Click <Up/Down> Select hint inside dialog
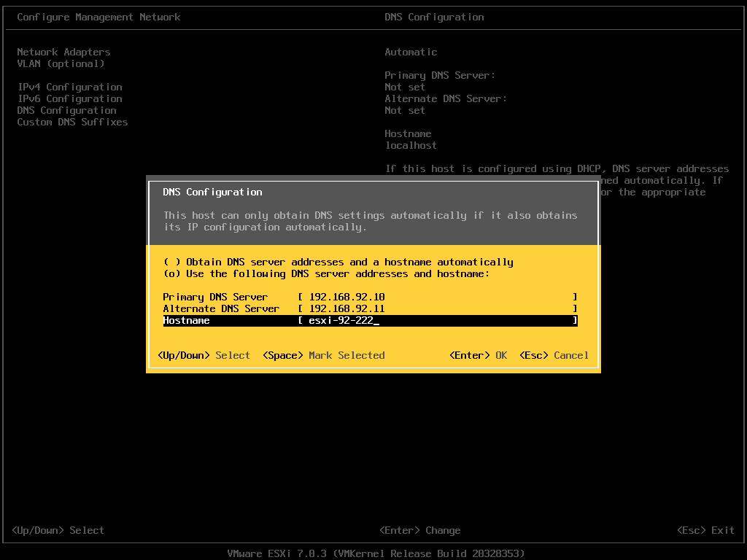The height and width of the screenshot is (560, 747). click(204, 355)
